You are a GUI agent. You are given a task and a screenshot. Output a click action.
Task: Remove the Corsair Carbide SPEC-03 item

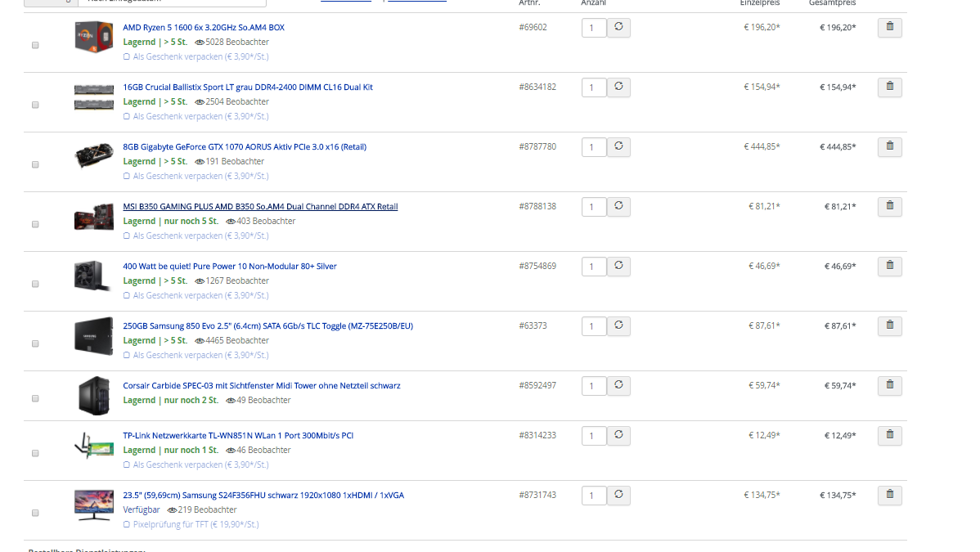(889, 385)
